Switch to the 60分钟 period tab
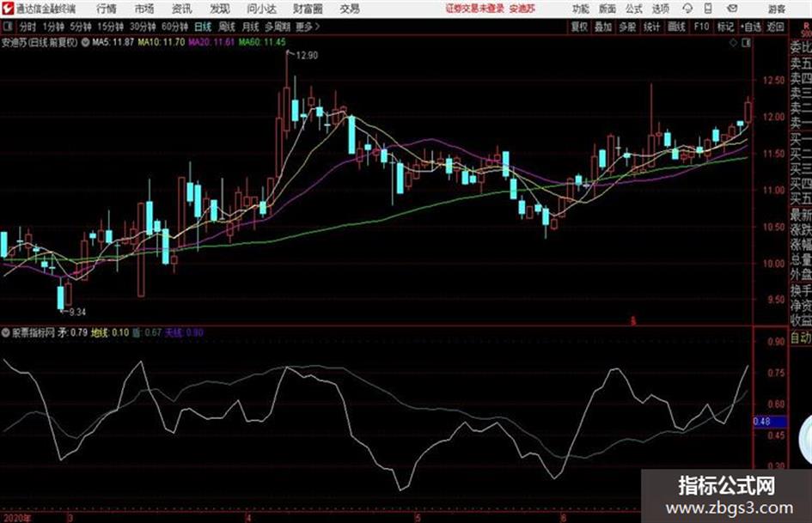The height and width of the screenshot is (523, 812). click(x=174, y=27)
